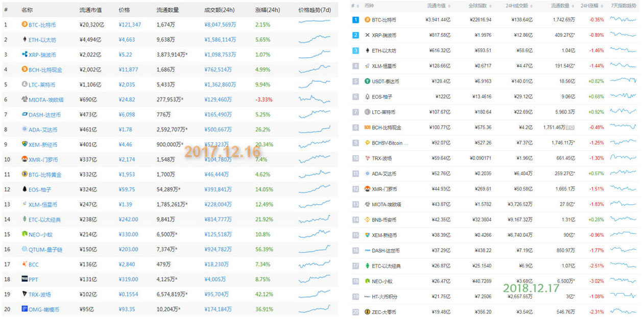
Task: Sort by 24H涨幅 column header
Action: 591,6
